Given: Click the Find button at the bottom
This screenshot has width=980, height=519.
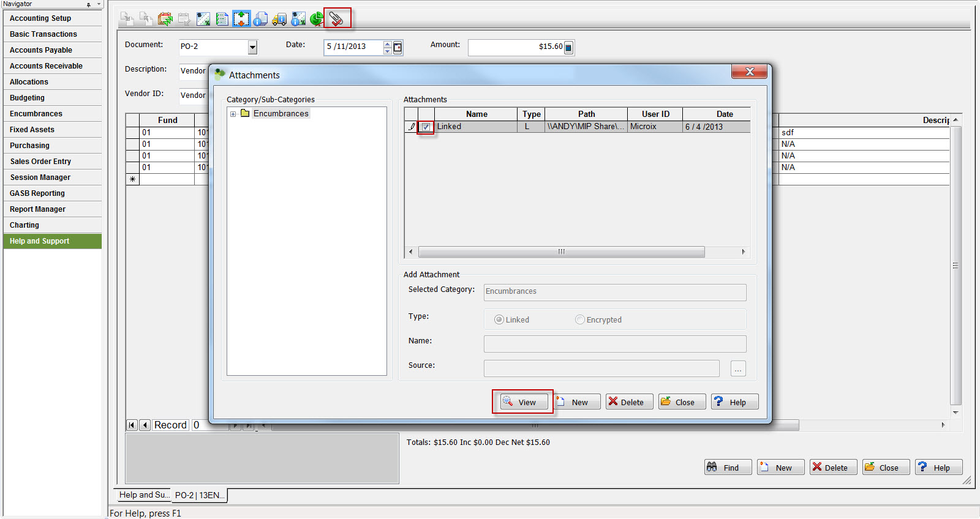Looking at the screenshot, I should (728, 468).
